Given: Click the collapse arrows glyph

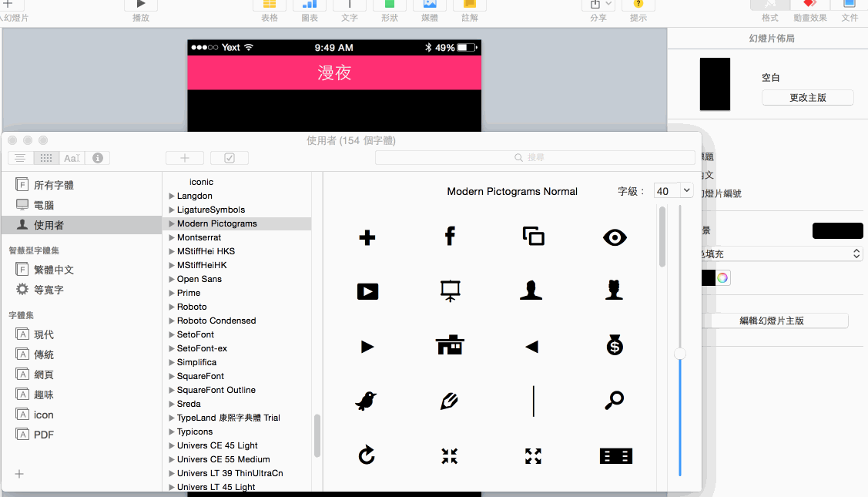Looking at the screenshot, I should 450,456.
